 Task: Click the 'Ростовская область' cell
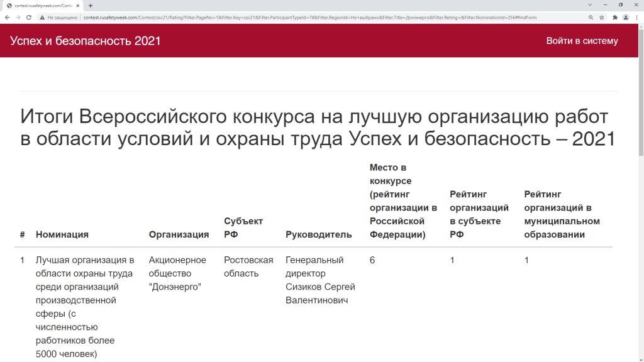pos(248,266)
